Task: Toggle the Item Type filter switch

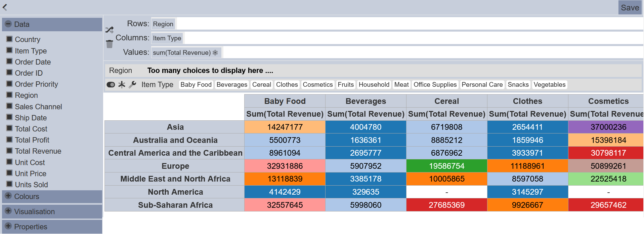Action: [111, 84]
